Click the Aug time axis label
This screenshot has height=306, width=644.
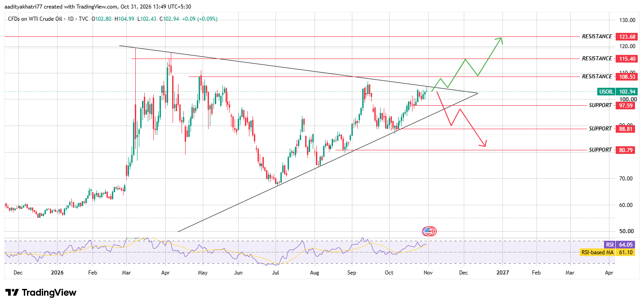(315, 273)
